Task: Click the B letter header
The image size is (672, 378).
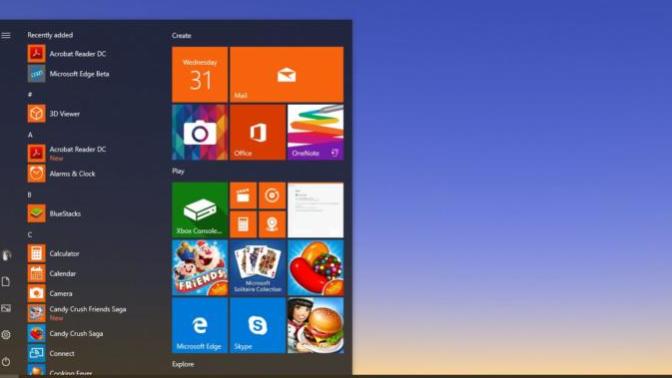Action: 30,195
